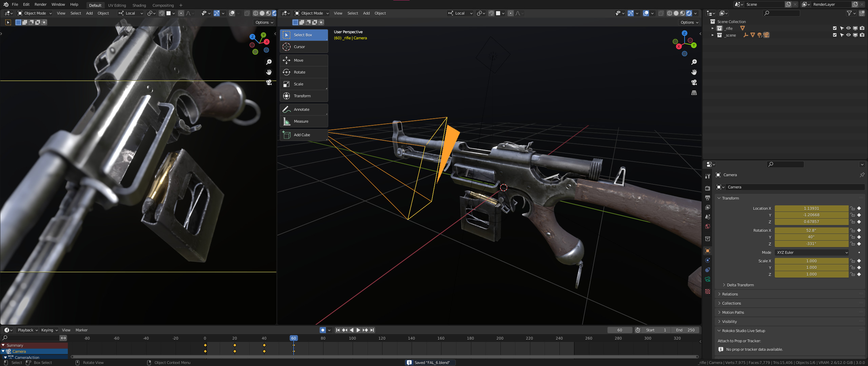Click the Location X value field
Screen dimensions: 868x366
click(x=811, y=208)
